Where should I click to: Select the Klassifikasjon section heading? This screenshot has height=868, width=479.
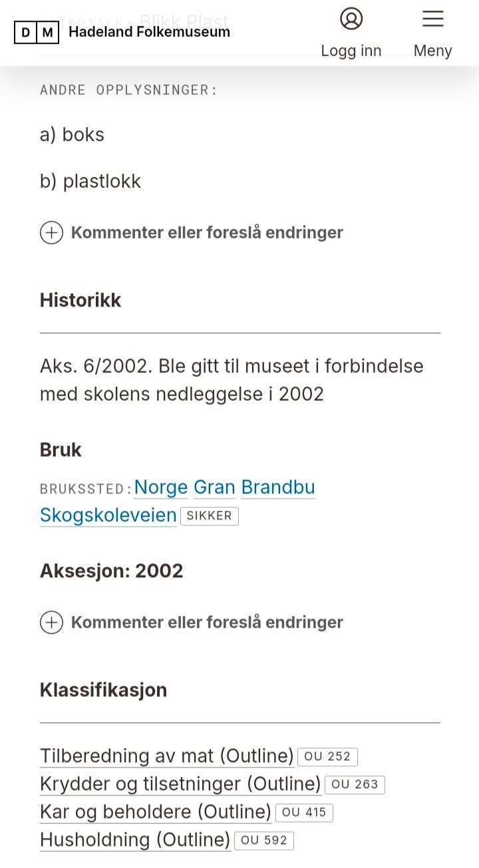pos(104,690)
